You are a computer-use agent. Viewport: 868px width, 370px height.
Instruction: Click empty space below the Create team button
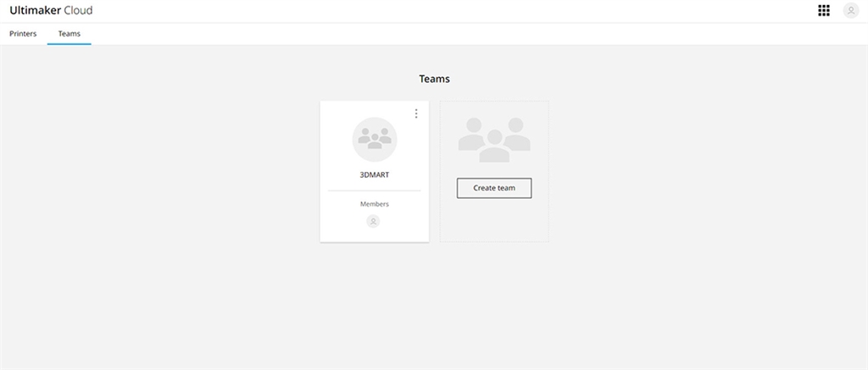[494, 220]
